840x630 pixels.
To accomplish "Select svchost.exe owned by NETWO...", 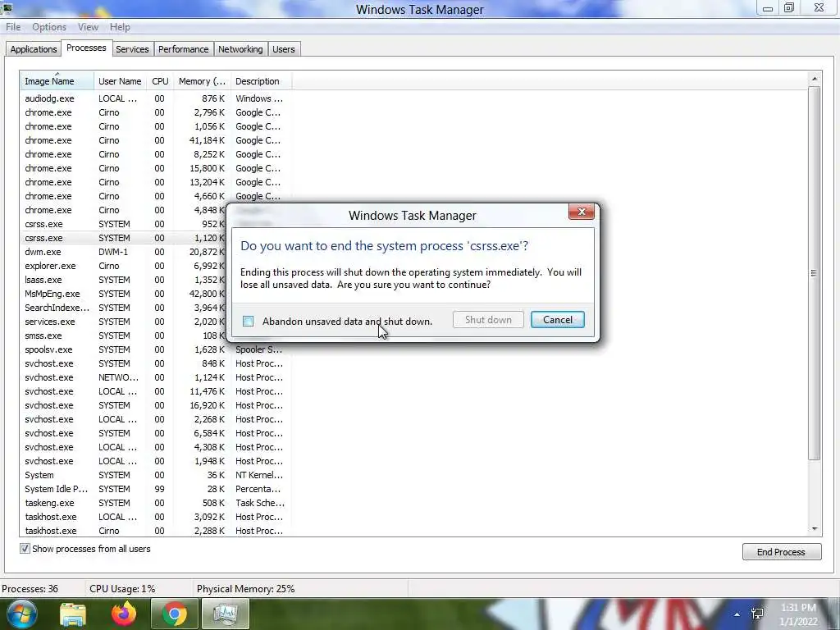I will click(x=155, y=377).
